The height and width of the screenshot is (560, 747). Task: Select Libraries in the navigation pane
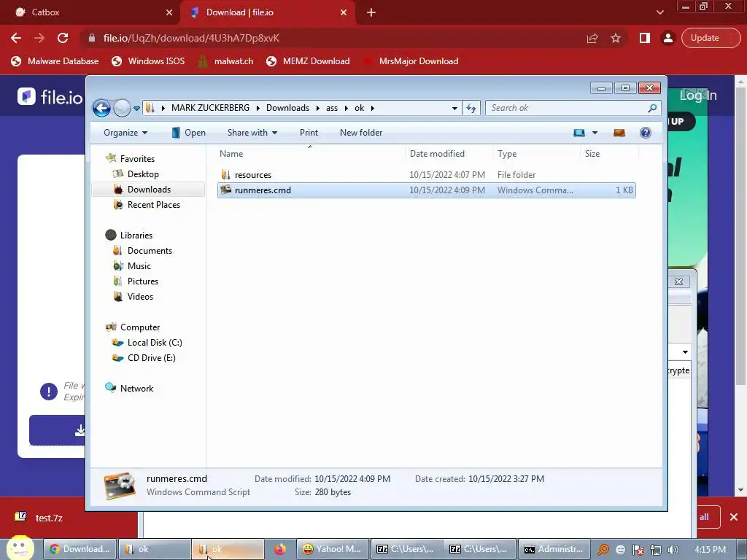tap(136, 236)
